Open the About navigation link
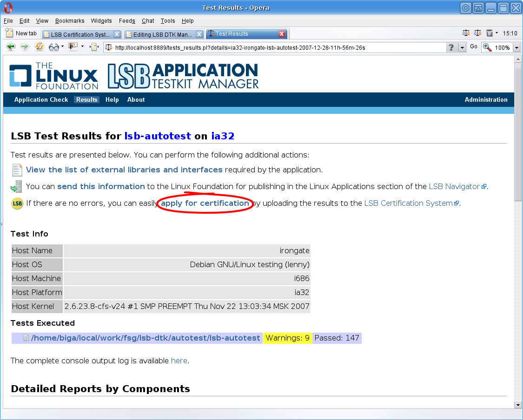The height and width of the screenshot is (420, 523). point(136,100)
